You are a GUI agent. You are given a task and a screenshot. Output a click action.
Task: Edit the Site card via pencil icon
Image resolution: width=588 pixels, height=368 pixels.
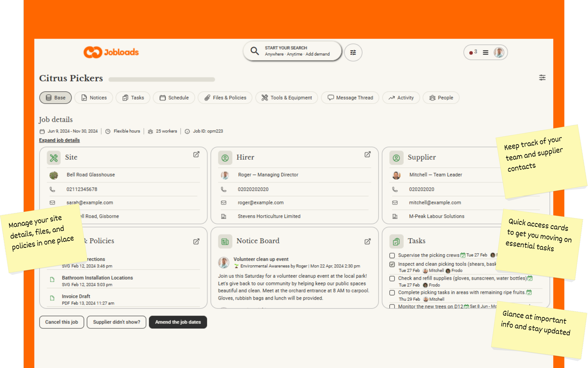[x=196, y=154]
